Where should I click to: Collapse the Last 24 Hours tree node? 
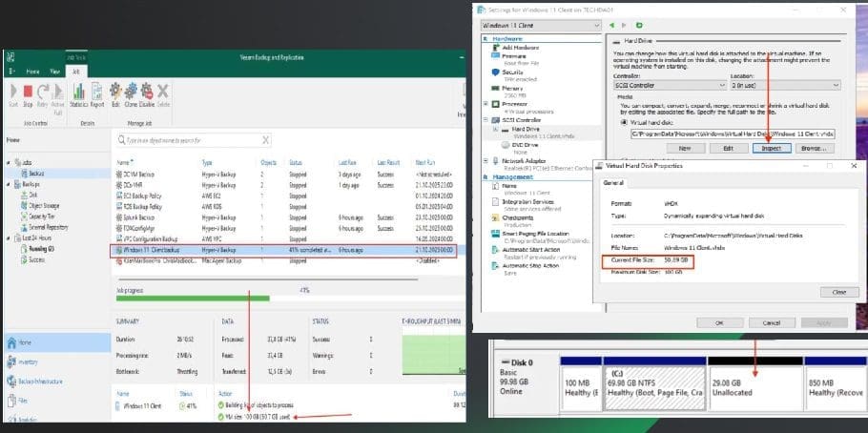coord(9,238)
